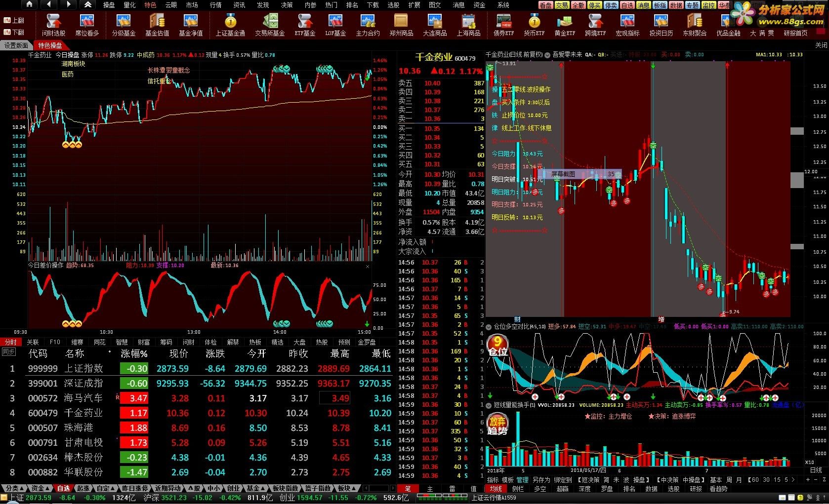The width and height of the screenshot is (829, 504).
Task: Open the 分级基金 toolbar icon
Action: pyautogui.click(x=124, y=25)
